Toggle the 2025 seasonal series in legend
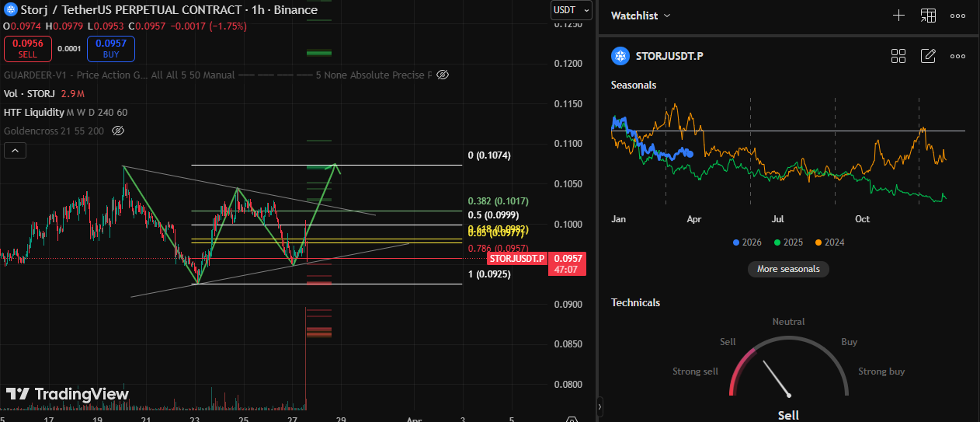 [x=788, y=242]
